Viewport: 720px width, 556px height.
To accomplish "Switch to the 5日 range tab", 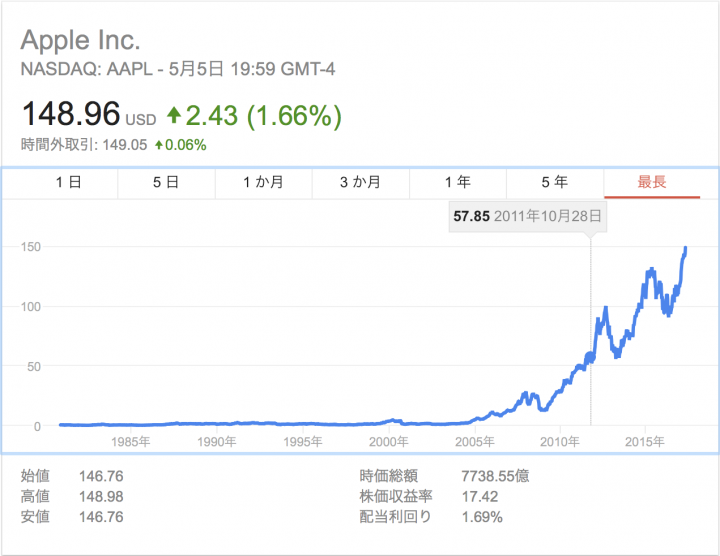I will (166, 182).
